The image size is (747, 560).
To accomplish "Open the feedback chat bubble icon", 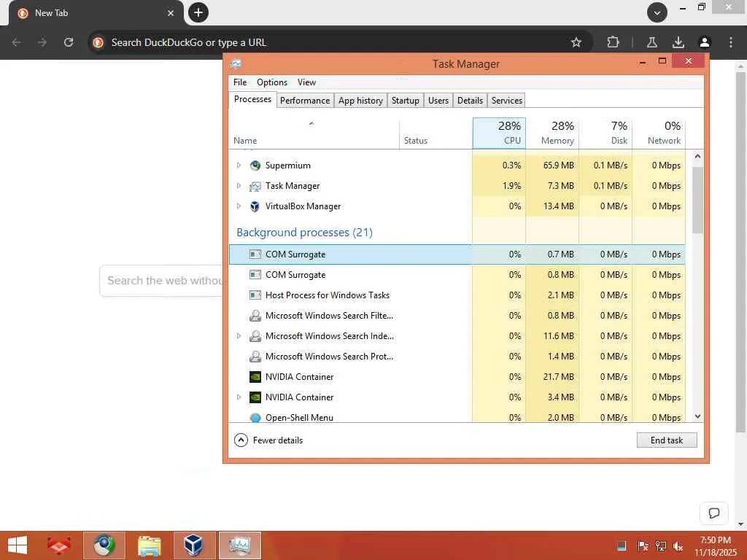I will tap(713, 513).
